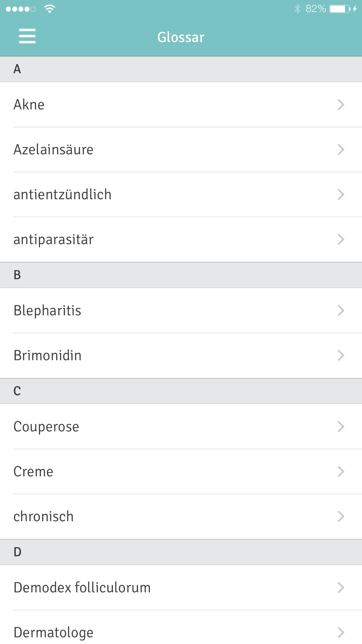
Task: Tap the chevron beside Azelainsäure
Action: point(341,150)
